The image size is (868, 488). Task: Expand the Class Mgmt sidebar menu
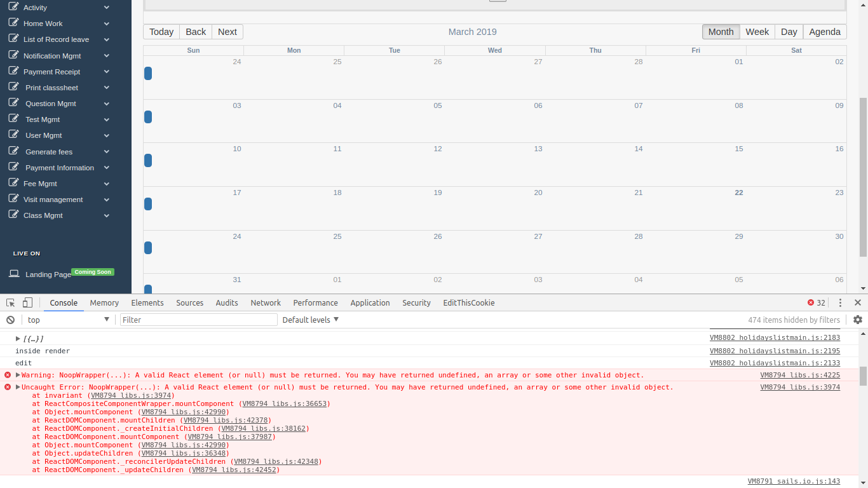(106, 215)
